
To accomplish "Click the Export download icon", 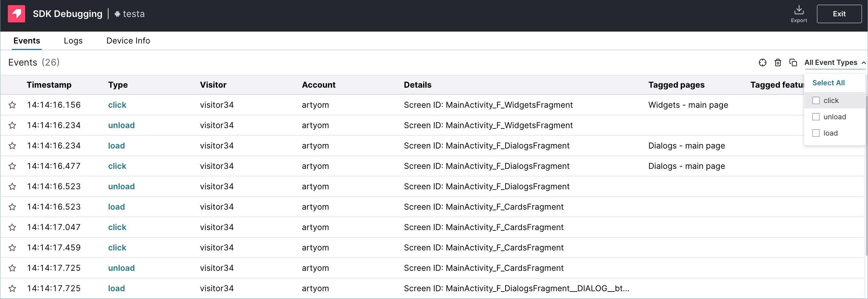I will (x=799, y=10).
